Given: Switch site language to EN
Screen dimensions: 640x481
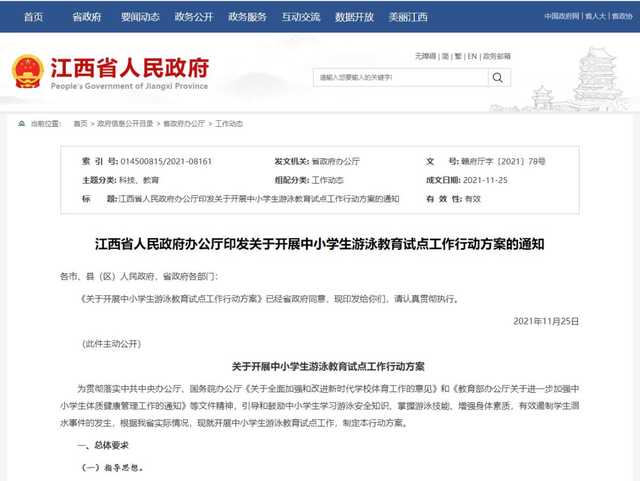Looking at the screenshot, I should [472, 56].
